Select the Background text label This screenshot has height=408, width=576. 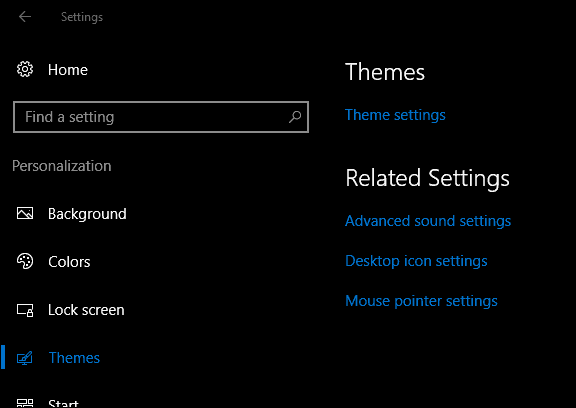pyautogui.click(x=87, y=214)
